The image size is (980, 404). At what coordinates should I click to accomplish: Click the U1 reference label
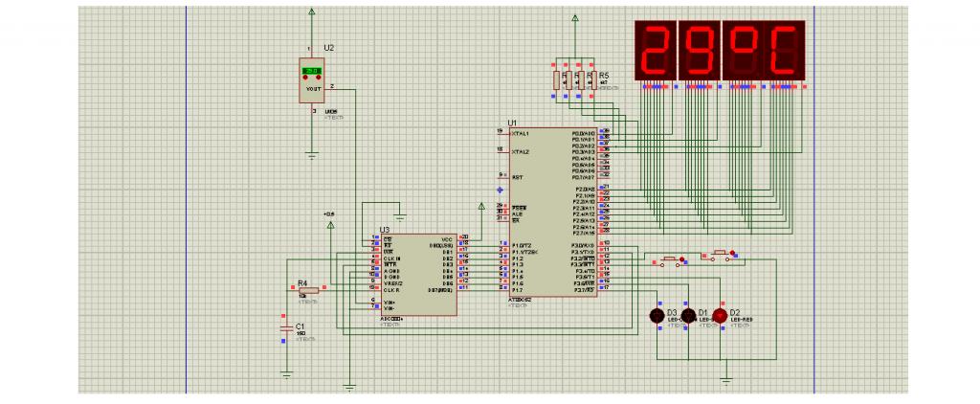point(513,123)
